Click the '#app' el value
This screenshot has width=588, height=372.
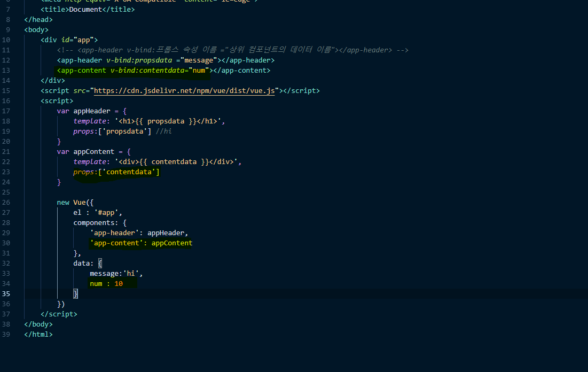pos(106,213)
